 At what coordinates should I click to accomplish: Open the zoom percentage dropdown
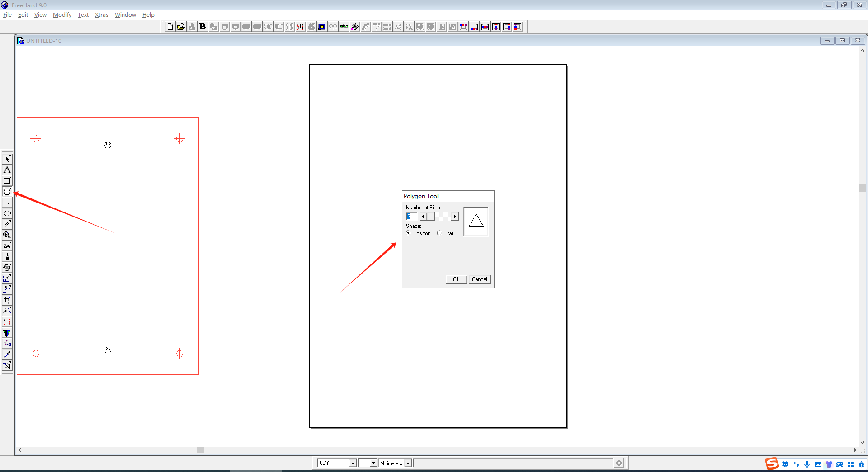pyautogui.click(x=353, y=463)
